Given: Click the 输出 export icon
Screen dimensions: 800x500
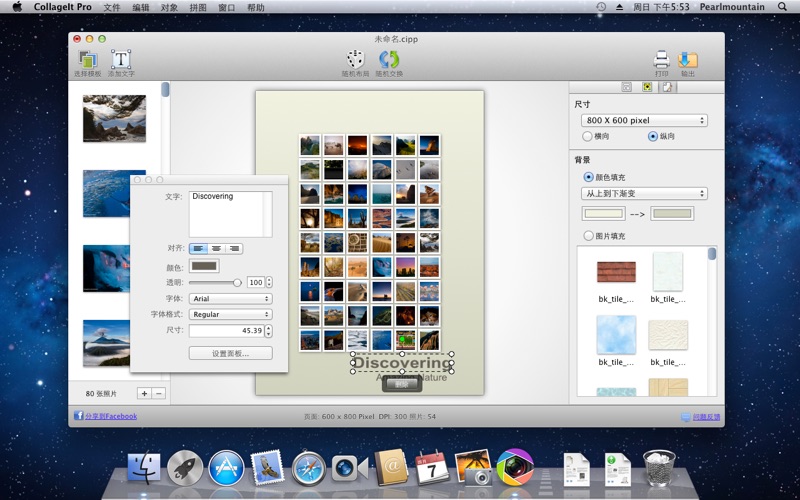Looking at the screenshot, I should point(688,60).
